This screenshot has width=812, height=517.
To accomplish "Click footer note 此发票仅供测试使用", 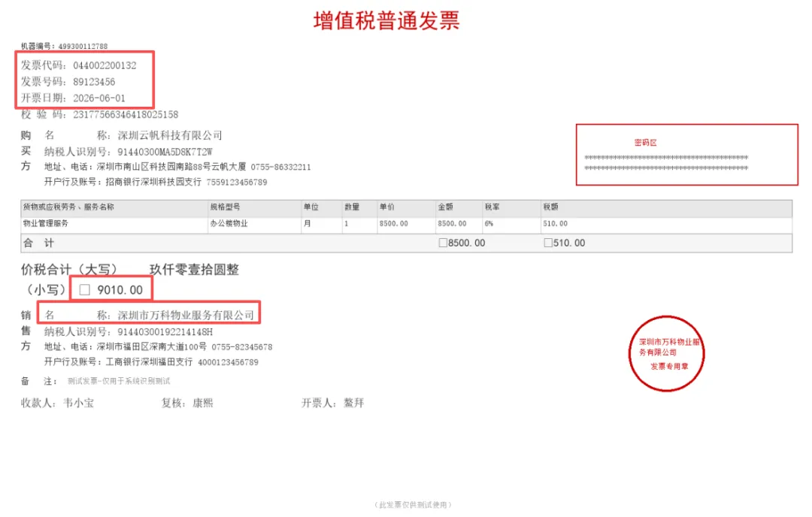I will (x=413, y=505).
